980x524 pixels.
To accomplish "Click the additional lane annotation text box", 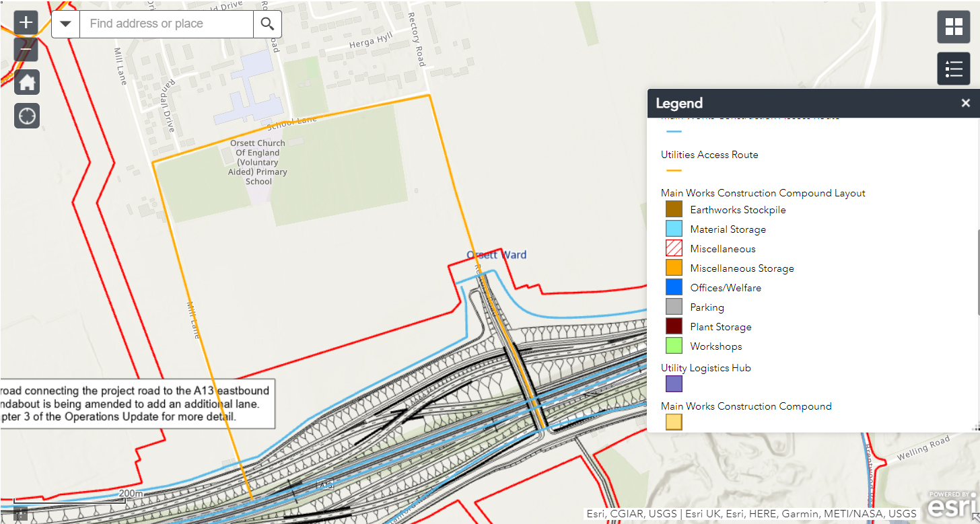I will [x=137, y=404].
